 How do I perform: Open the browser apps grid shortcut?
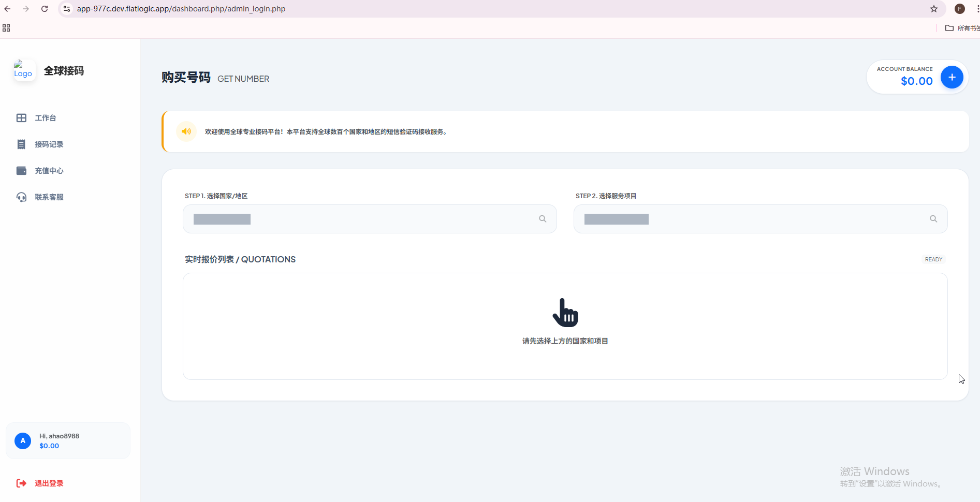pyautogui.click(x=6, y=28)
